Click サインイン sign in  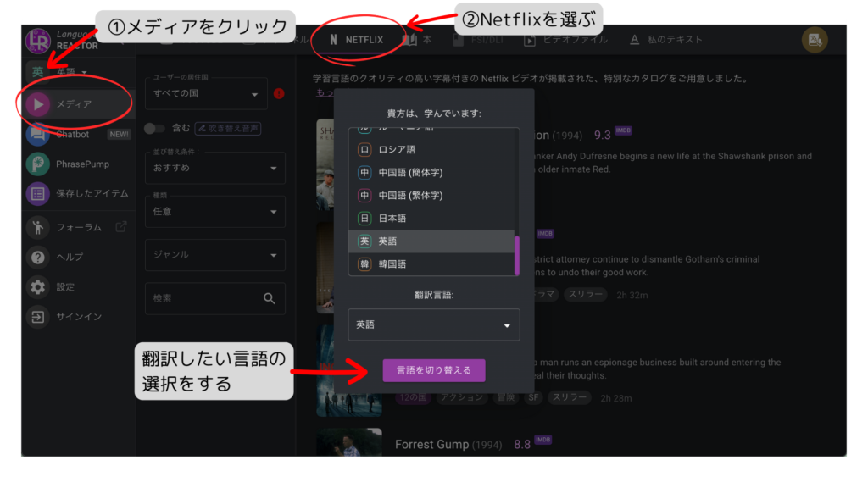(77, 317)
